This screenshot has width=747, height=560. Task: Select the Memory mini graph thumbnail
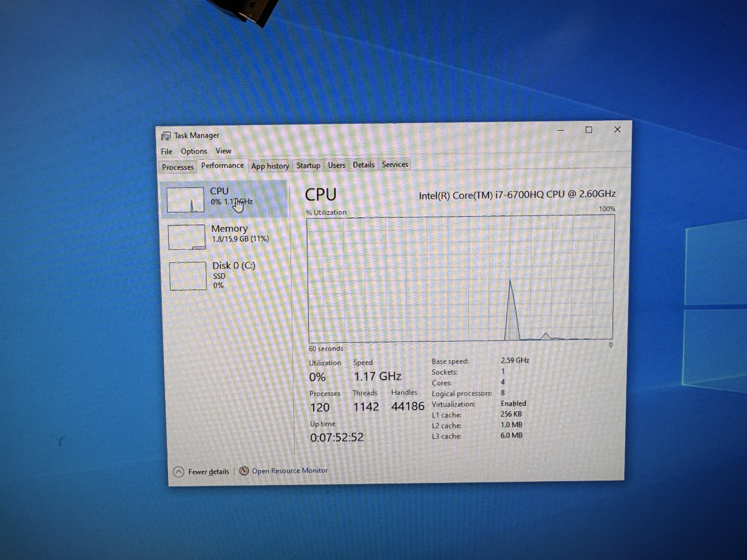(x=187, y=237)
